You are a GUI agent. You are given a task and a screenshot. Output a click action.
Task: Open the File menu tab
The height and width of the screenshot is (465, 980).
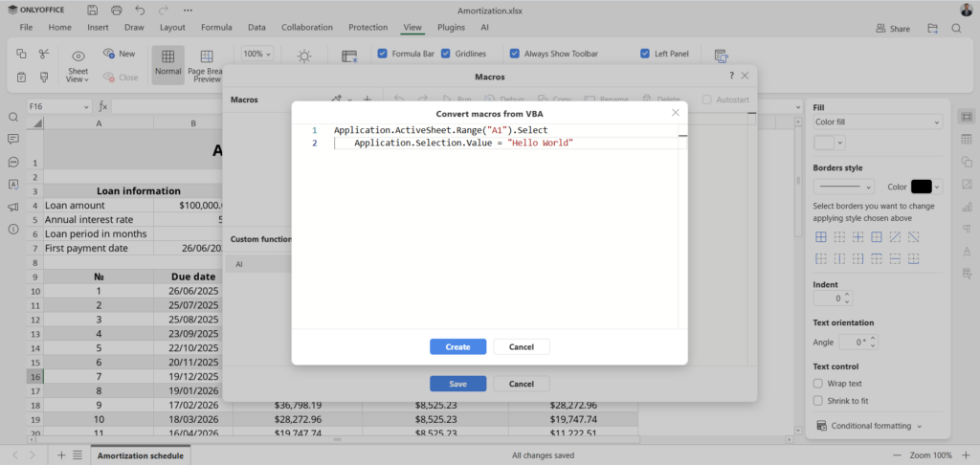(26, 28)
